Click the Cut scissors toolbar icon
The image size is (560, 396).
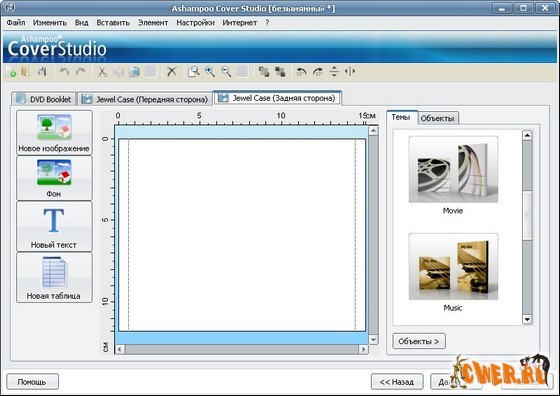coord(102,72)
